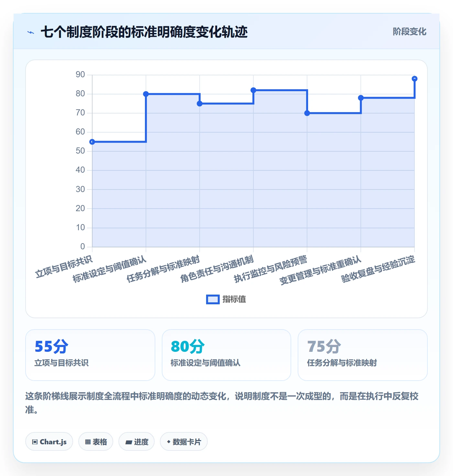Click the 标准设定与阈值确认 axis label
The height and width of the screenshot is (476, 453).
click(109, 269)
